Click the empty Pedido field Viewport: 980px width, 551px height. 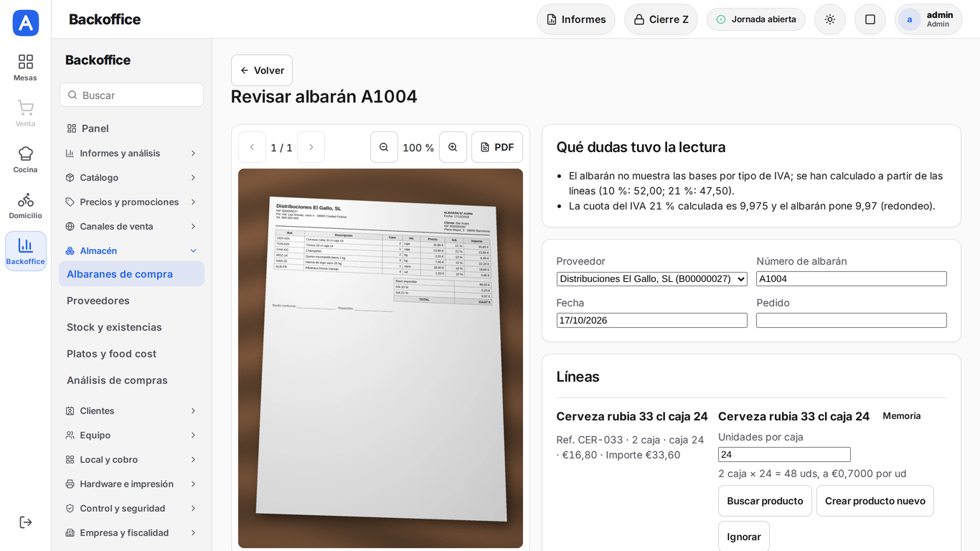[852, 321]
